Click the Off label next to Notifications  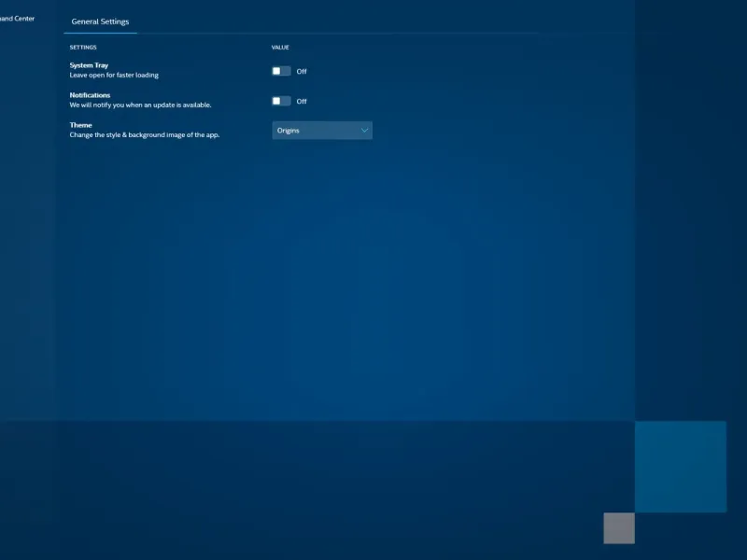pos(302,102)
